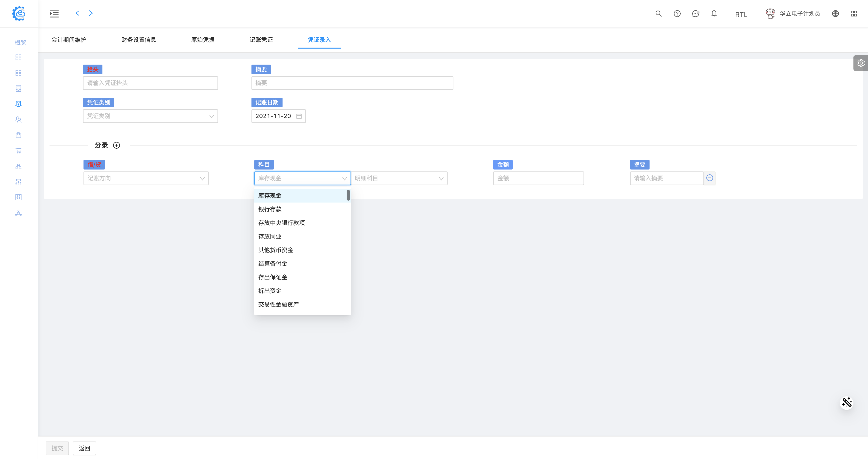Click the 返回 button
The height and width of the screenshot is (459, 868).
point(84,448)
